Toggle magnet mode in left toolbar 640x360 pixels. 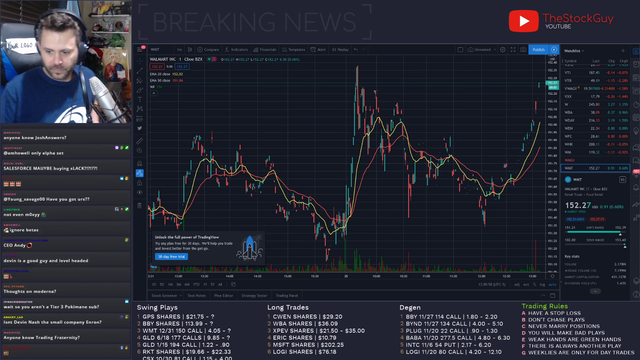(140, 163)
